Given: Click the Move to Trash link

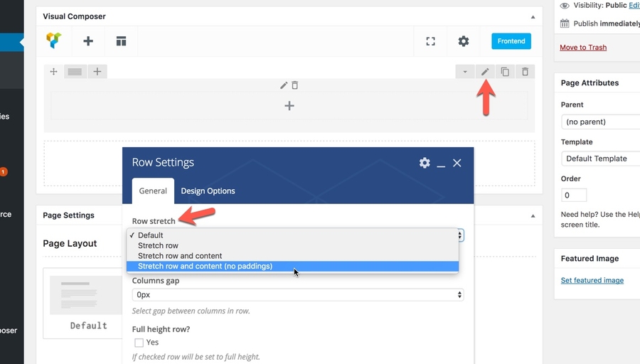Looking at the screenshot, I should tap(583, 48).
